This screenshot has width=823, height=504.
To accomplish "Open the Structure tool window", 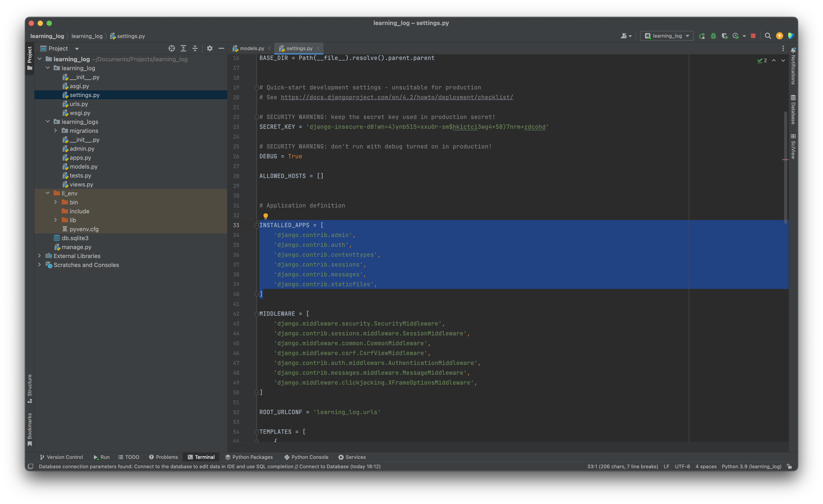I will [x=30, y=388].
